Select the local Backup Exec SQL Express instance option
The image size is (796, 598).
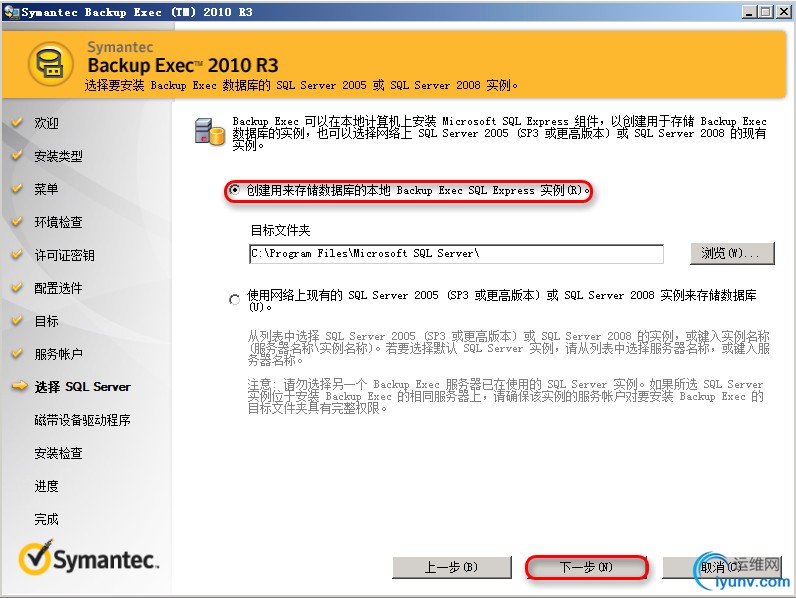(x=234, y=190)
